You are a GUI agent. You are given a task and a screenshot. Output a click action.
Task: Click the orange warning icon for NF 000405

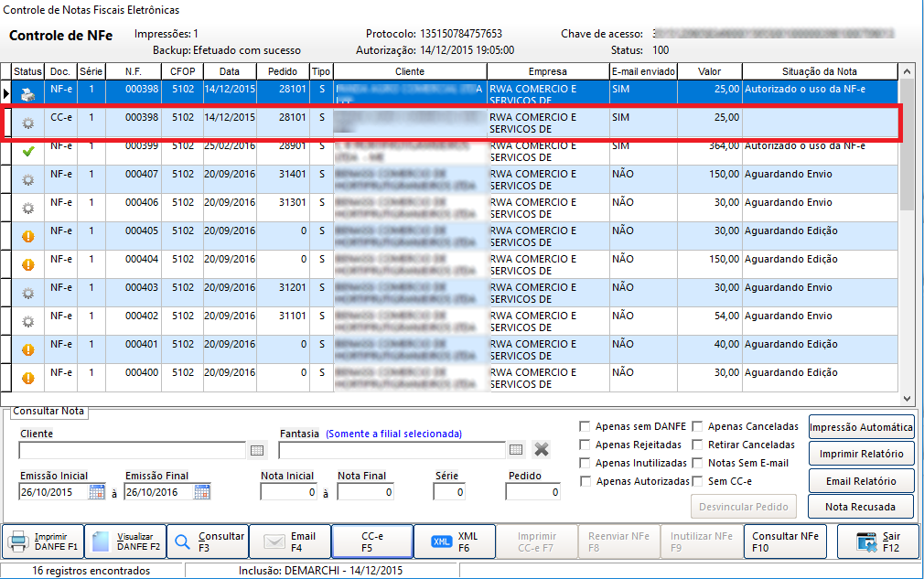pyautogui.click(x=27, y=236)
